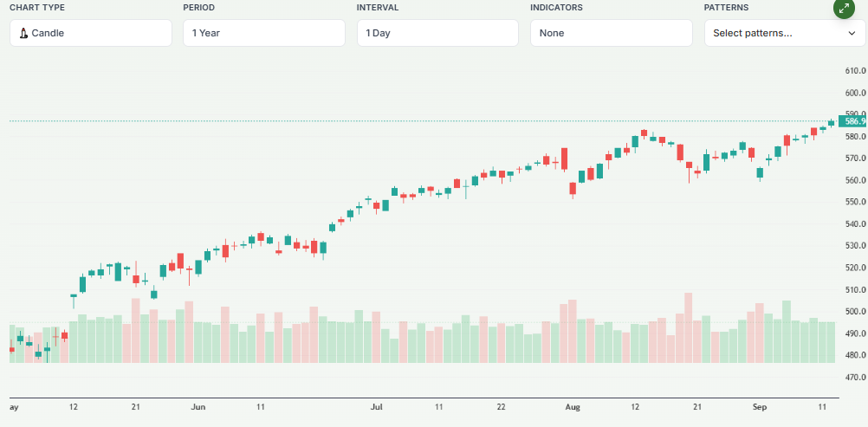Click the Sep label on the date axis
The height and width of the screenshot is (427, 868).
[760, 406]
